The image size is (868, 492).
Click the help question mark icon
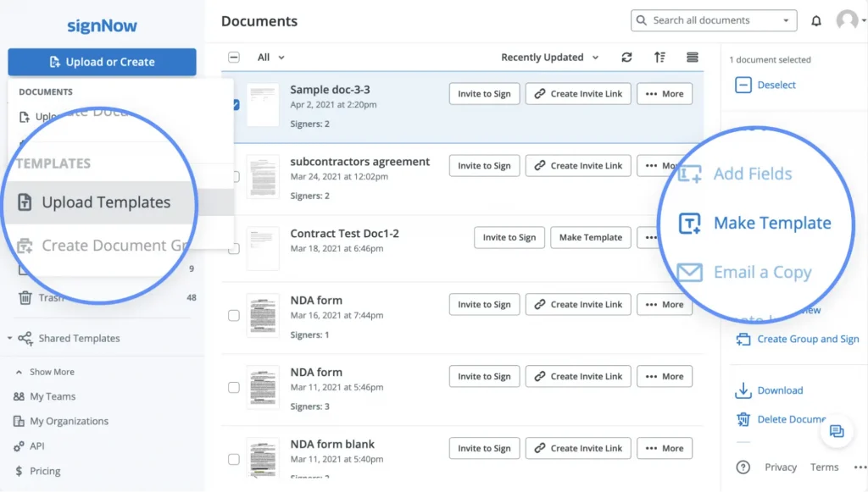743,467
